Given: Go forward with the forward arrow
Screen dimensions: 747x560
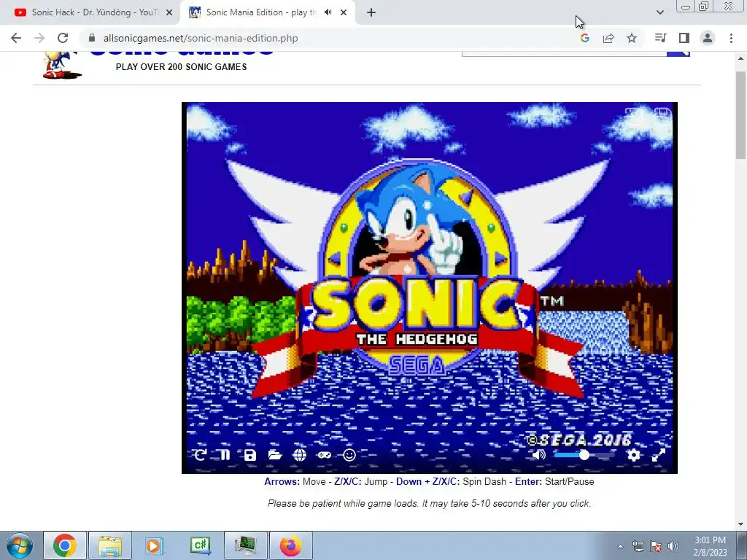Looking at the screenshot, I should tap(39, 38).
